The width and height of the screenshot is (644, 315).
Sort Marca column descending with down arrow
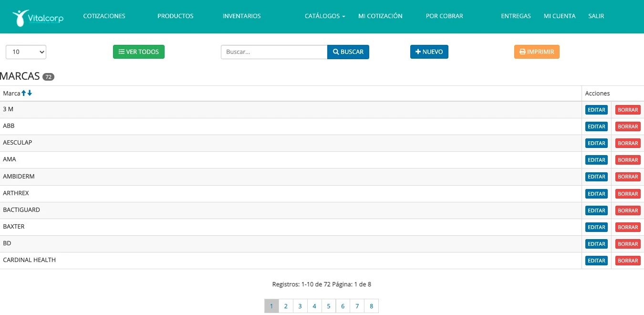tap(30, 93)
